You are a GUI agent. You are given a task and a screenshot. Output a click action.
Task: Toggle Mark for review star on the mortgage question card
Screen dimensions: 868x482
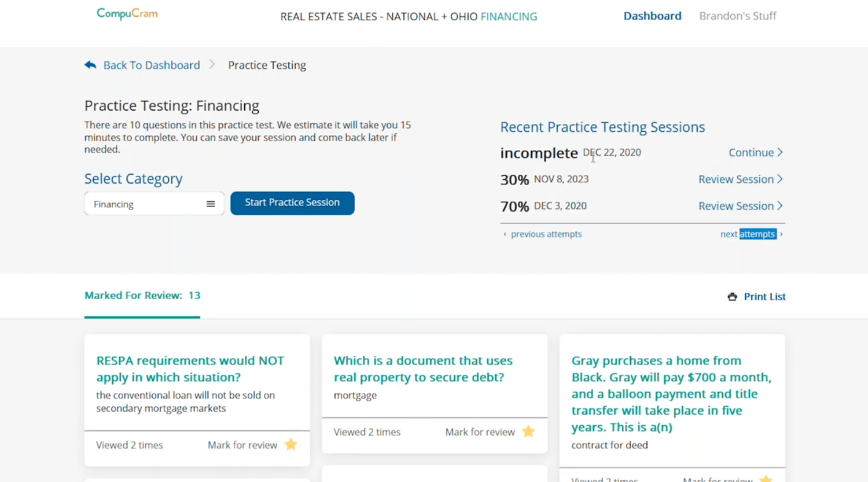[528, 432]
